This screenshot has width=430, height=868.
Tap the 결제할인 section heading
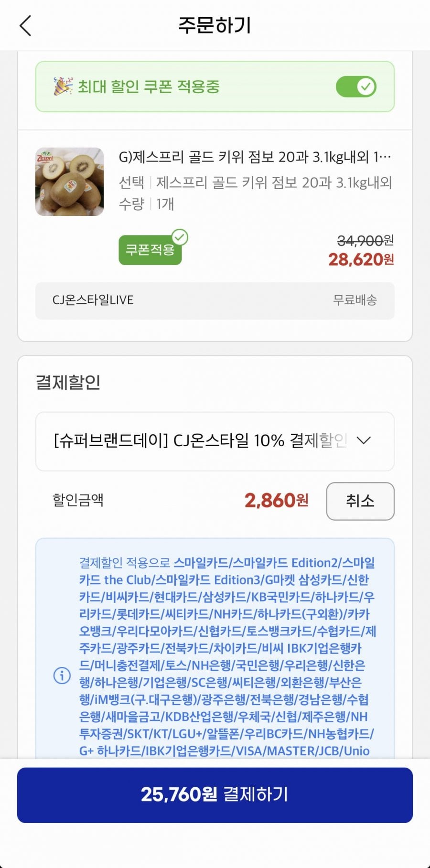pos(68,382)
